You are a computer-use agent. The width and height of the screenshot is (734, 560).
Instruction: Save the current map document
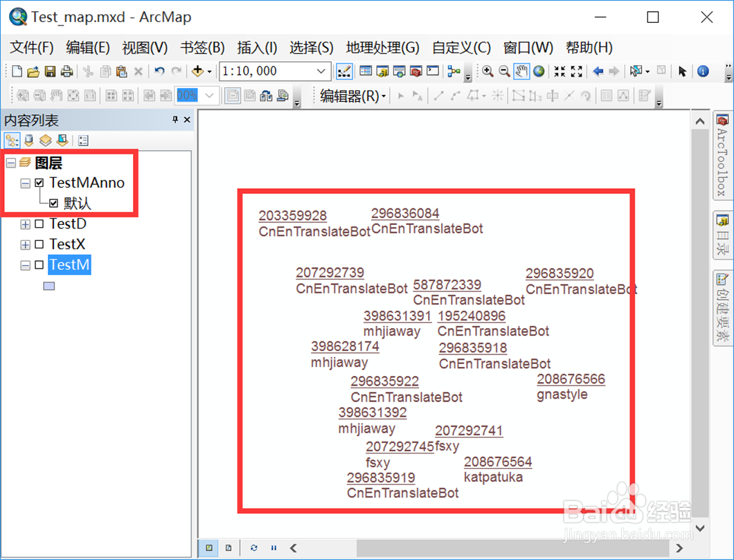(x=50, y=71)
